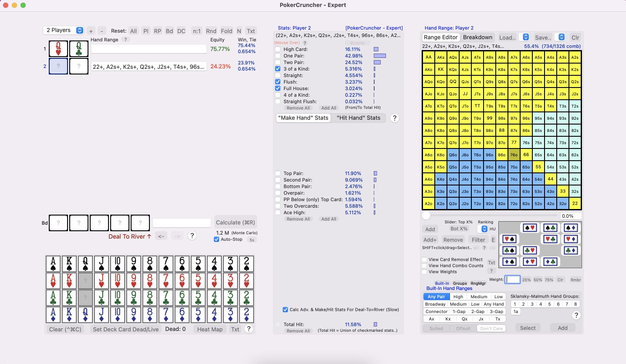Image resolution: width=626 pixels, height=364 pixels.
Task: Open the "Make Hand" Stats tab
Action: [303, 118]
